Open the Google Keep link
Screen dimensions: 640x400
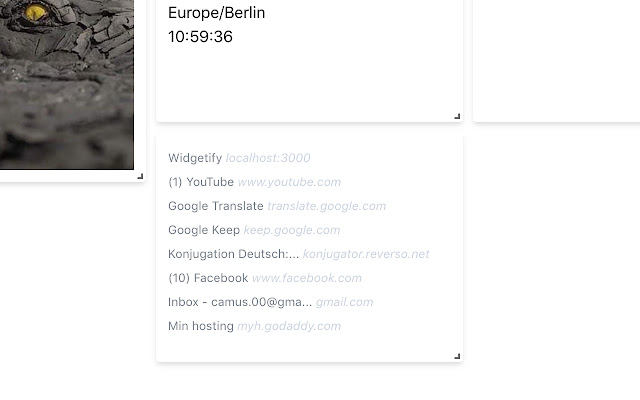(x=254, y=230)
